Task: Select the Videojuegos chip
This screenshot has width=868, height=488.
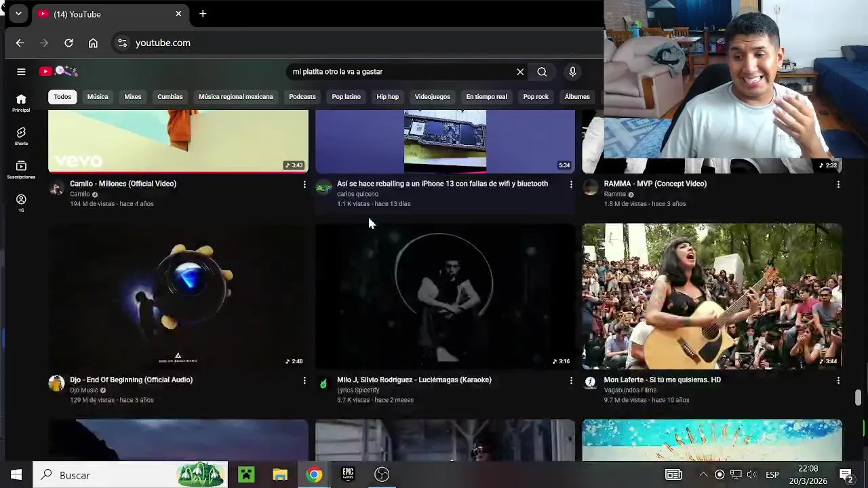Action: coord(433,97)
